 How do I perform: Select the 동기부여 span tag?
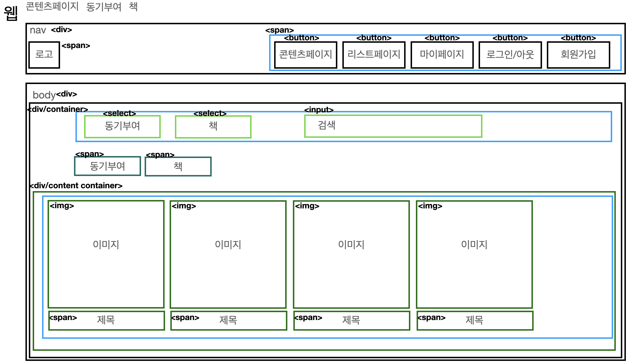(107, 166)
